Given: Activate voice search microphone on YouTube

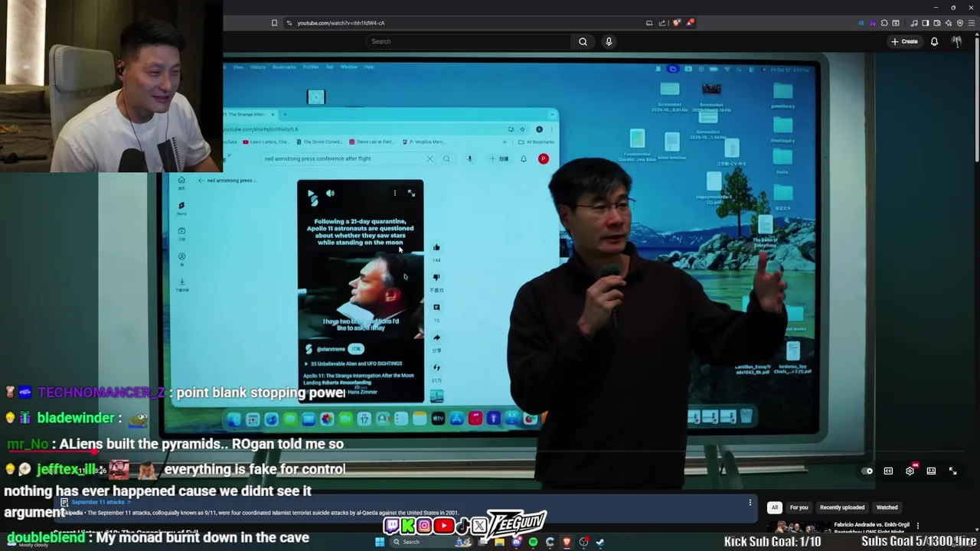Looking at the screenshot, I should [x=609, y=41].
